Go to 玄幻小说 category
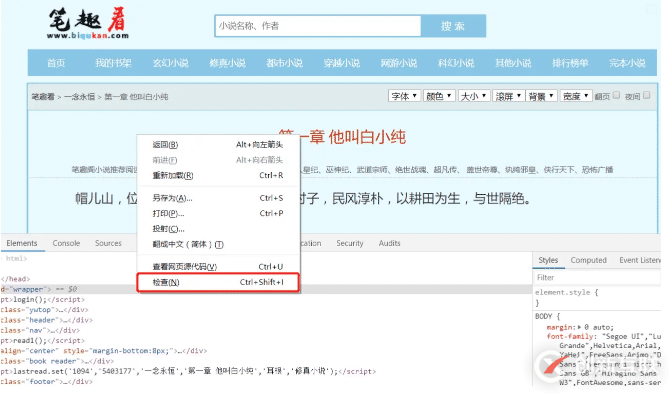Viewport: 669px width, 395px height. [170, 63]
